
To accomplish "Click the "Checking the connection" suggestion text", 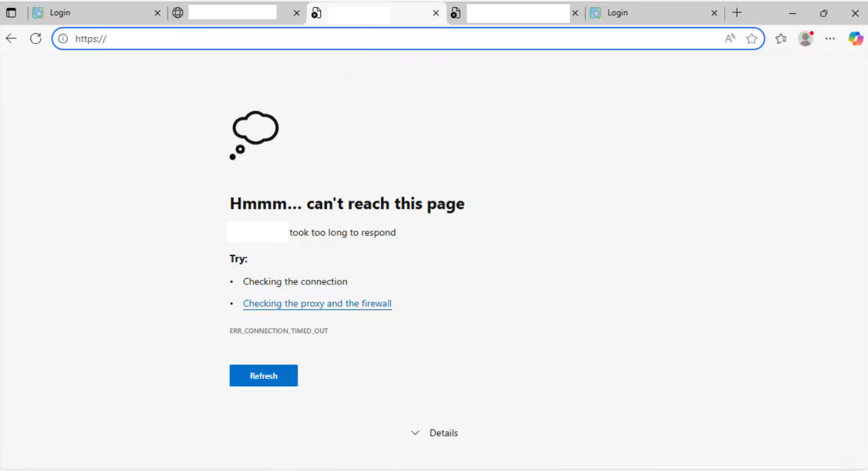I will coord(295,281).
